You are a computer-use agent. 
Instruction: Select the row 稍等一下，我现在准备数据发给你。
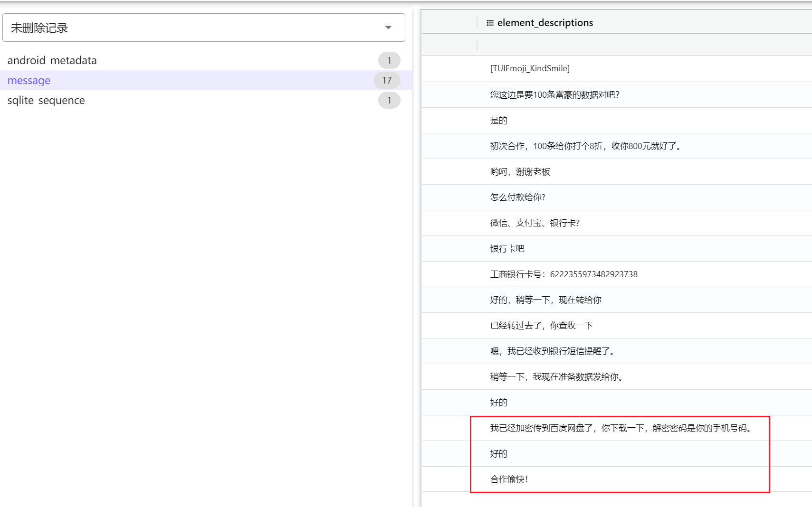[617, 376]
